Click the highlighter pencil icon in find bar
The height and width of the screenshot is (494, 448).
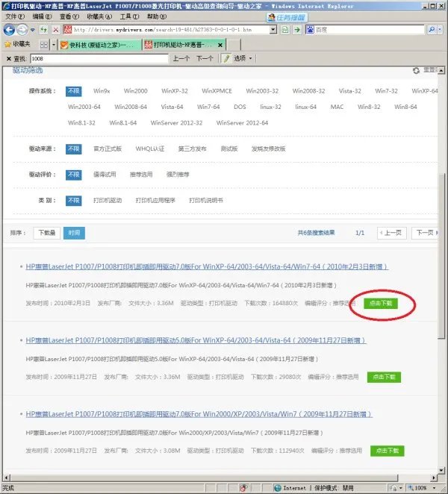(x=225, y=58)
